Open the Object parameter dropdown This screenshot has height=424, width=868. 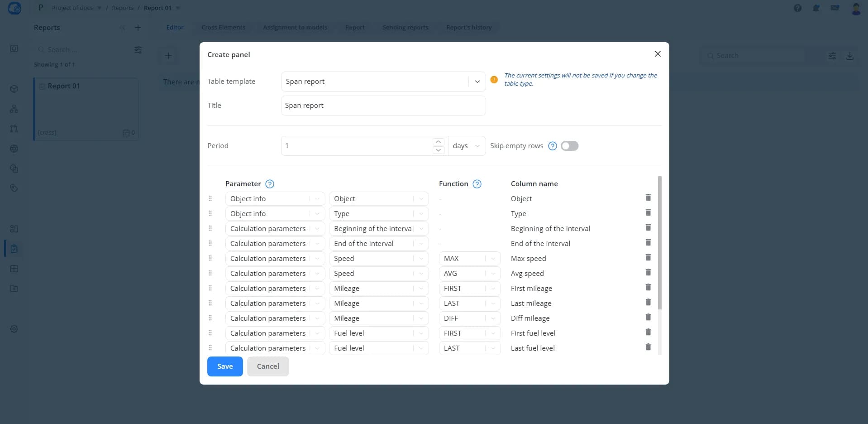[379, 199]
